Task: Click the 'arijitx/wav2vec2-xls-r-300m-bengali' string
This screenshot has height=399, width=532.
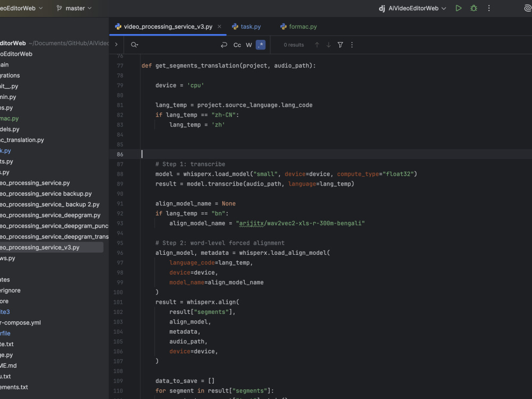Action: point(300,223)
